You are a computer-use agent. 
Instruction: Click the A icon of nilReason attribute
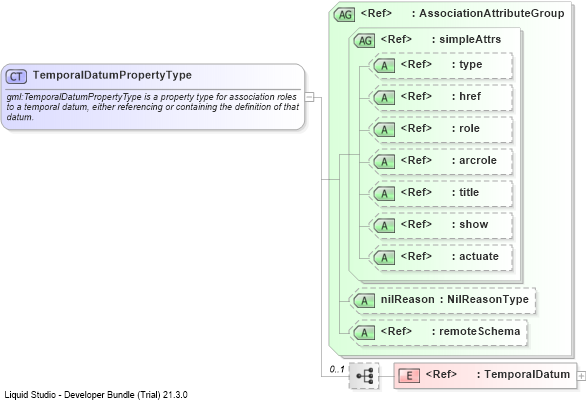point(364,301)
